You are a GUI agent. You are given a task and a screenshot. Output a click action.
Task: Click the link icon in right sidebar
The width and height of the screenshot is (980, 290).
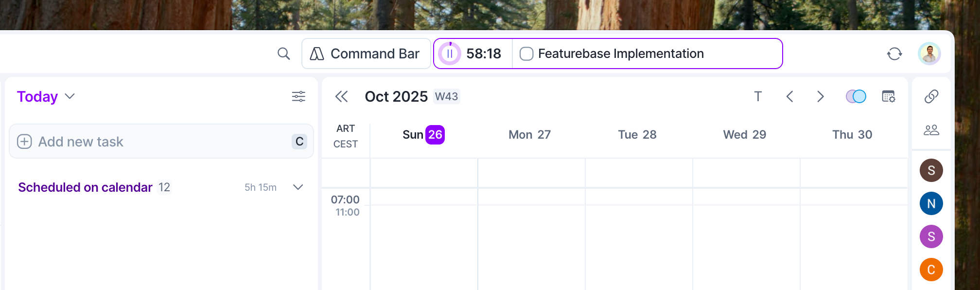click(x=931, y=96)
